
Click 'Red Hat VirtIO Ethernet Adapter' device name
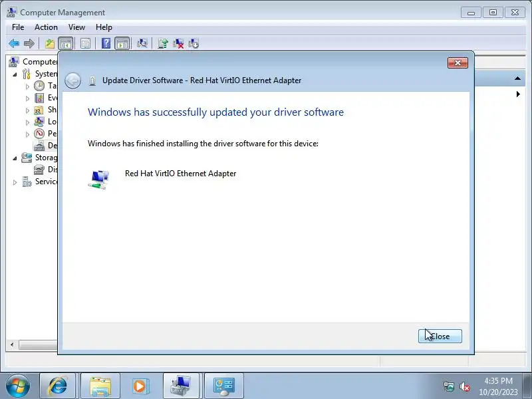point(180,174)
